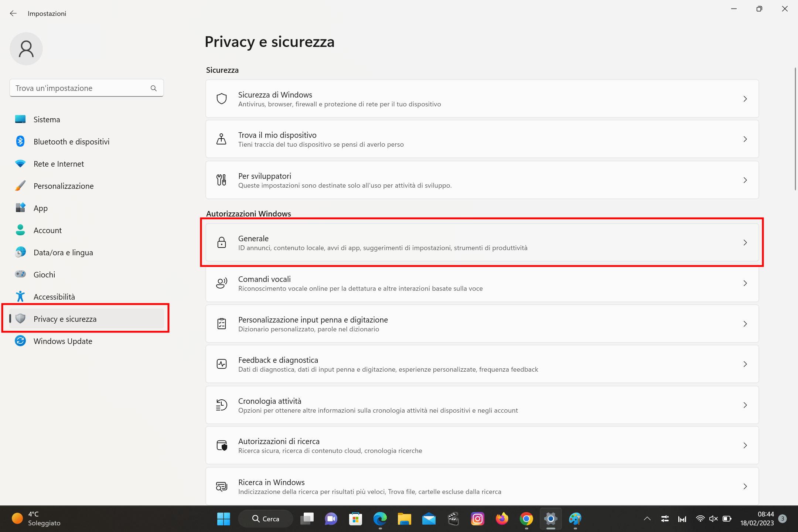Open Firefox from the taskbar
Image resolution: width=798 pixels, height=532 pixels.
pyautogui.click(x=502, y=519)
